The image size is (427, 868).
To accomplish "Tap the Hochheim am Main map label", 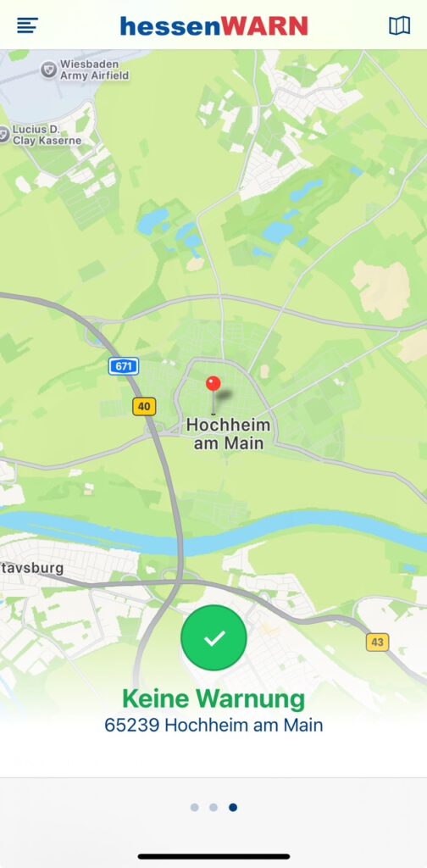I will click(229, 434).
